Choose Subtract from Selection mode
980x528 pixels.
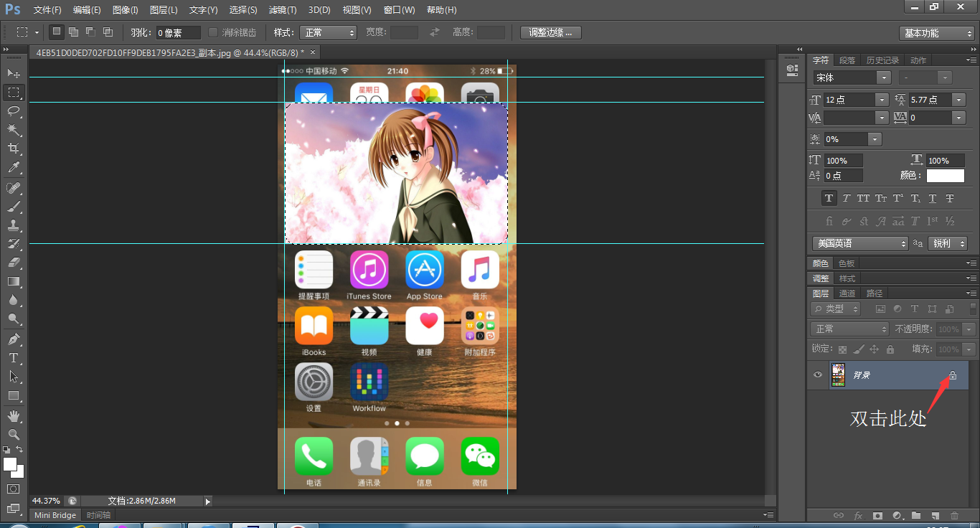coord(90,32)
